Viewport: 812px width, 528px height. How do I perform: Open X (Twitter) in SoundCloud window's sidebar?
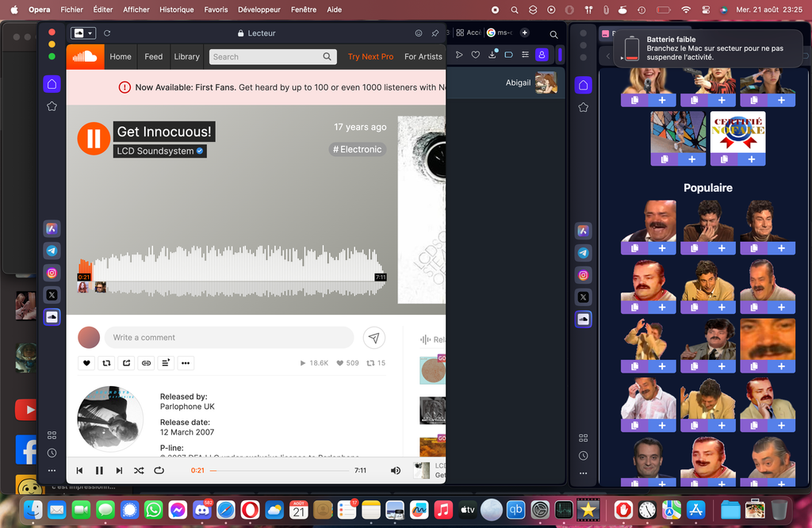point(52,295)
